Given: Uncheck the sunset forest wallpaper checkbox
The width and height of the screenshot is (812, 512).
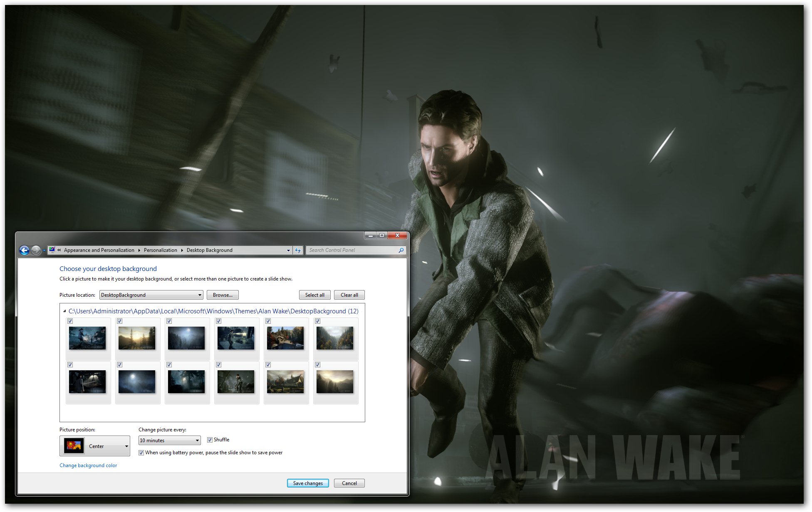Looking at the screenshot, I should pos(120,321).
